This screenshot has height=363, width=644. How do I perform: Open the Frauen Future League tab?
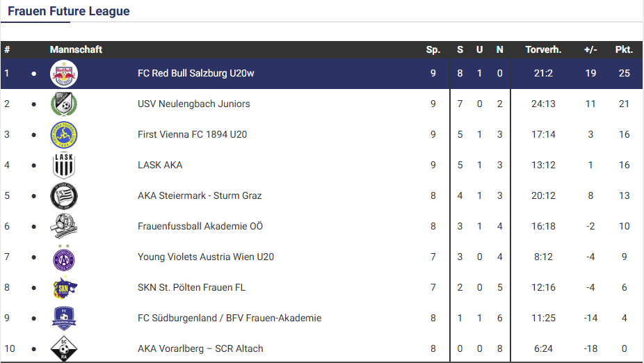(69, 12)
